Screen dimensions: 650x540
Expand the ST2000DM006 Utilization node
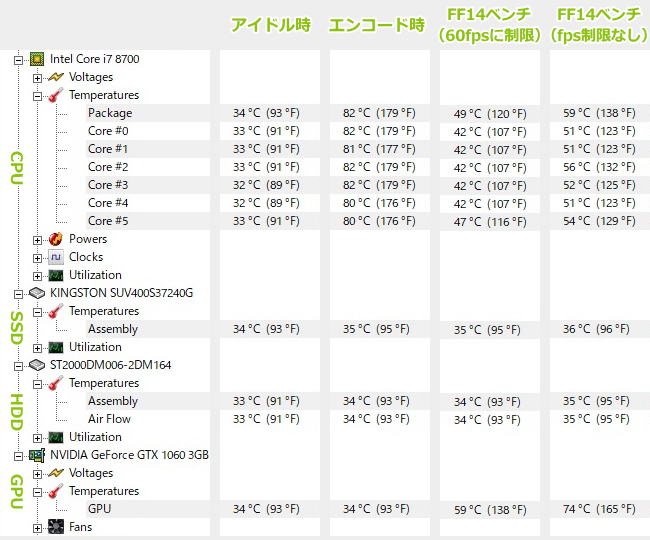pyautogui.click(x=37, y=438)
